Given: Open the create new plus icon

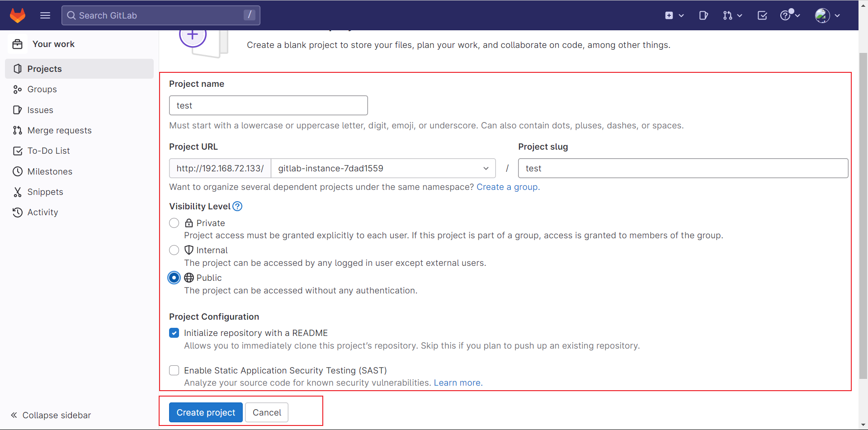Looking at the screenshot, I should click(x=669, y=15).
